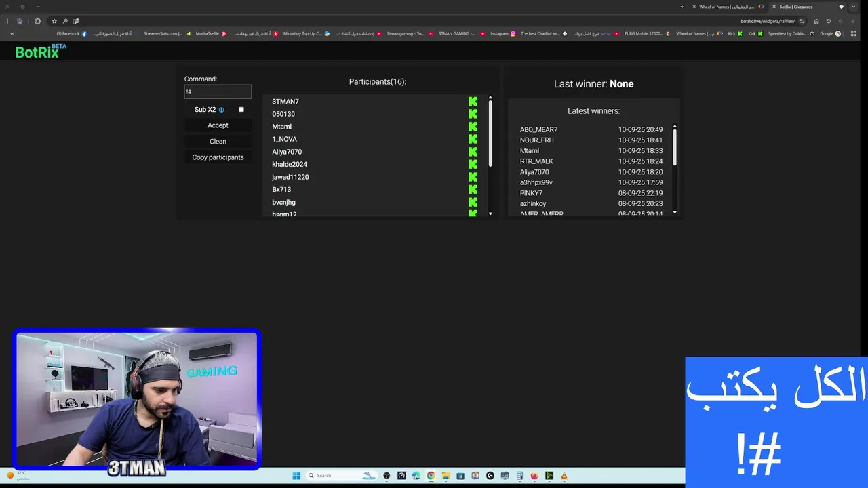Image resolution: width=868 pixels, height=488 pixels.
Task: Focus the Command input field
Action: coord(218,91)
